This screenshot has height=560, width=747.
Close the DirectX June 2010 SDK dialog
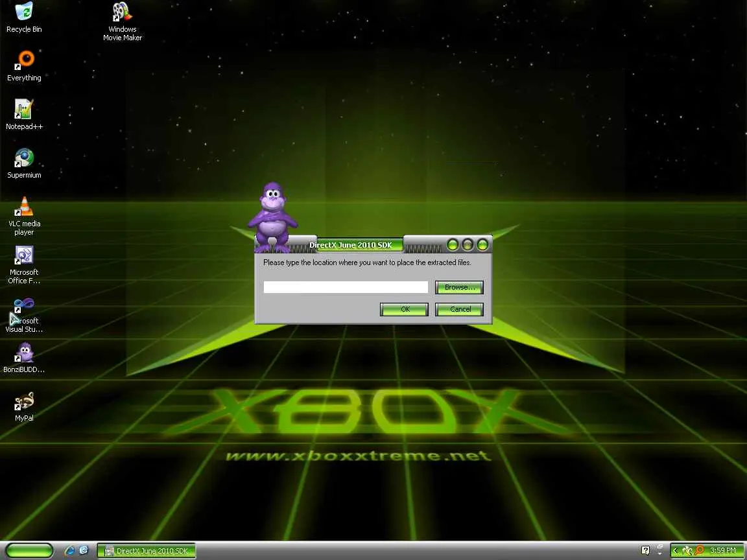[x=482, y=245]
